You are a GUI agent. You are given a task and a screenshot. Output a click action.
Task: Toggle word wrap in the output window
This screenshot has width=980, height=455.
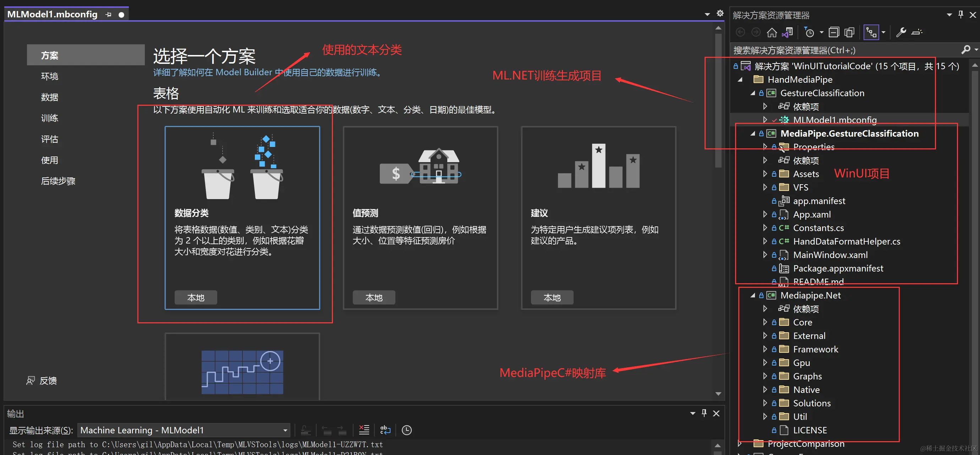[385, 430]
